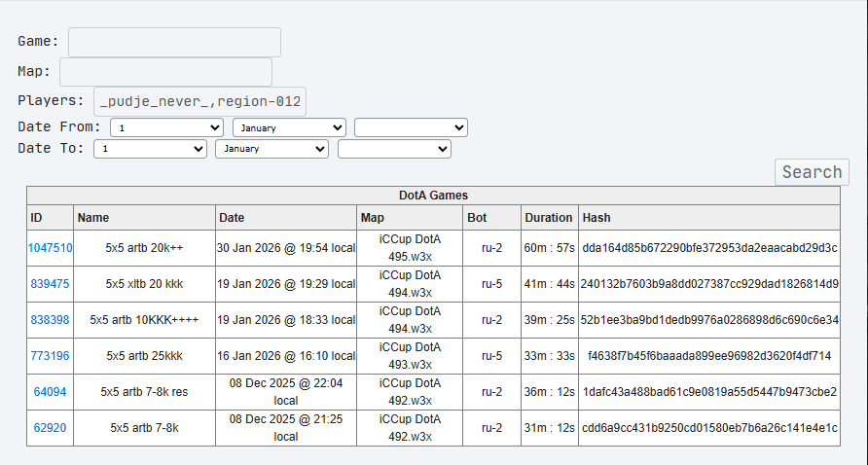Open the Date To year dropdown

point(394,149)
